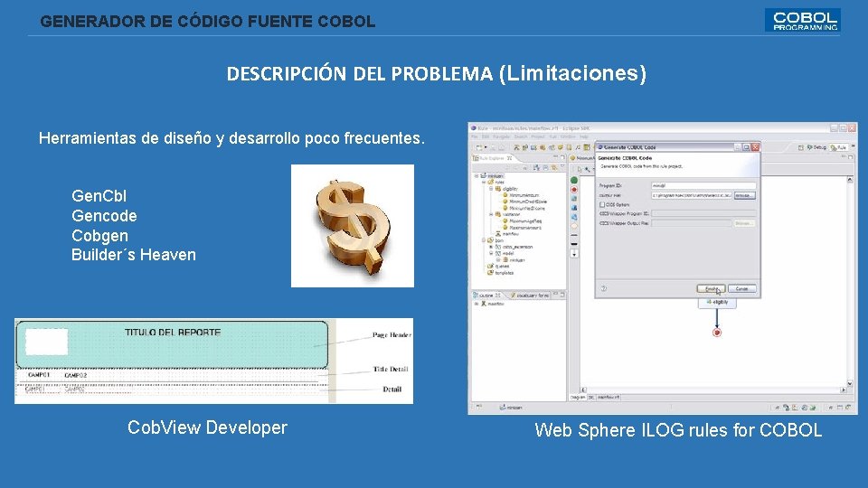This screenshot has width=868, height=488.
Task: Collapse the validation package node
Action: [490, 214]
